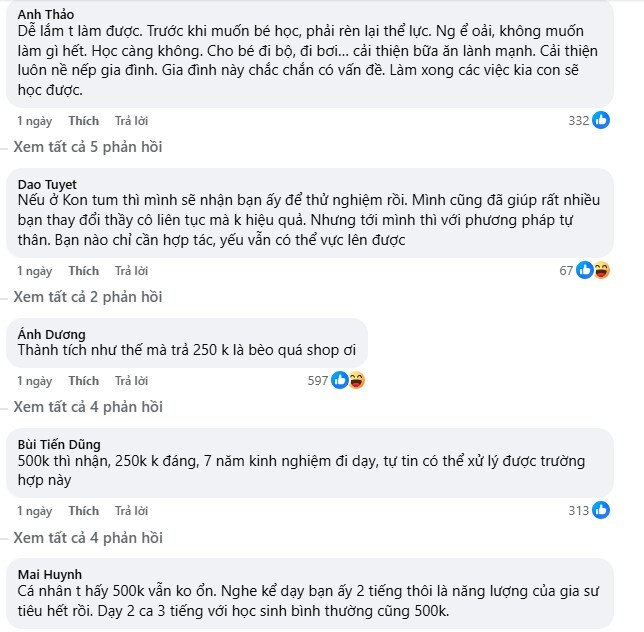Like Bùi Tiến Dũng's comment with Thích
This screenshot has height=632, width=644.
[x=83, y=511]
